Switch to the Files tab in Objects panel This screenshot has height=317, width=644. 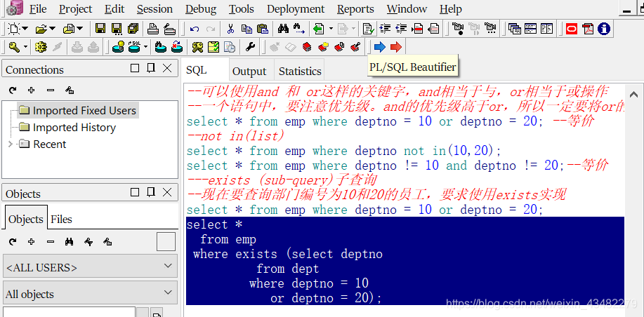61,220
